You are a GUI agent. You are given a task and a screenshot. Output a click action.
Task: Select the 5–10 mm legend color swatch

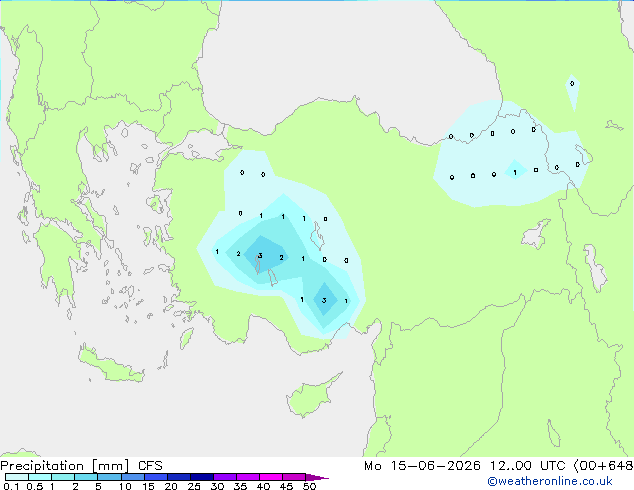pyautogui.click(x=109, y=477)
